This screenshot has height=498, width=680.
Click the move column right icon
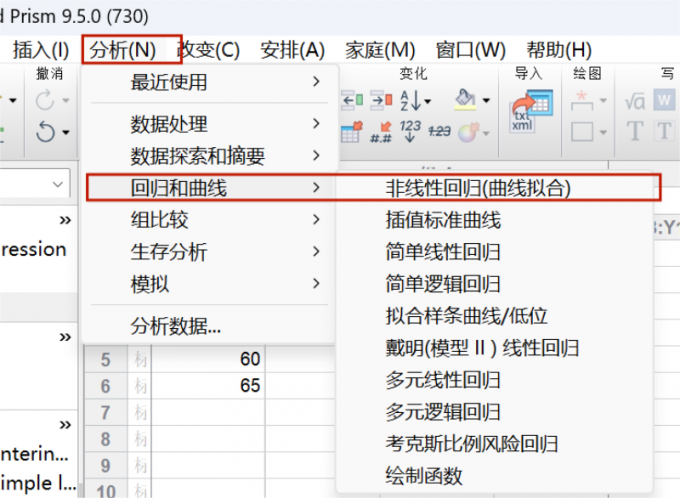pyautogui.click(x=382, y=100)
